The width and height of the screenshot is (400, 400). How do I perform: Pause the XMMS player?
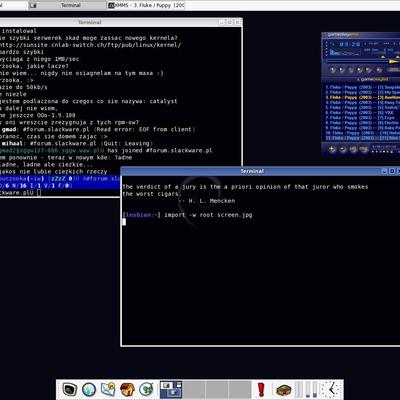tap(351, 70)
